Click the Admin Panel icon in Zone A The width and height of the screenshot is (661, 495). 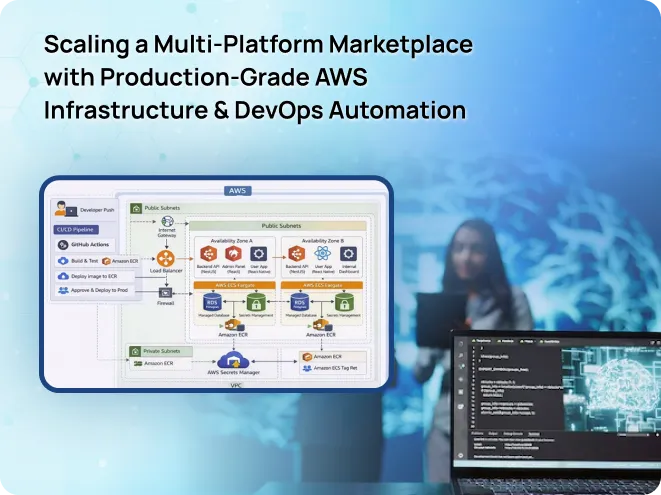tap(233, 254)
